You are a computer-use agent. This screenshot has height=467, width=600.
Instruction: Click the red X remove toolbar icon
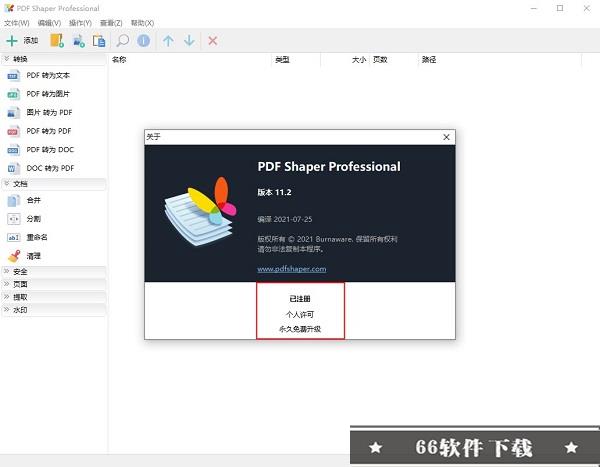tap(213, 41)
